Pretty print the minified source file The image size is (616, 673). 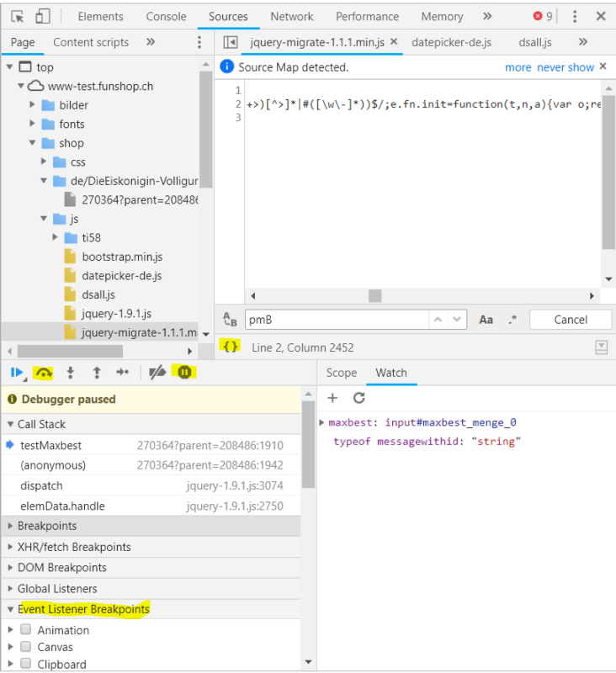230,347
